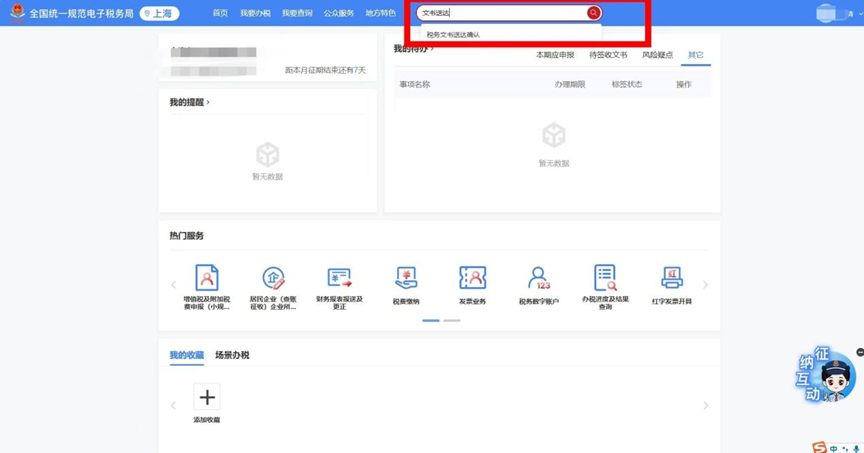Open 居民企业企业所得税 service icon
The height and width of the screenshot is (453, 864).
[273, 278]
